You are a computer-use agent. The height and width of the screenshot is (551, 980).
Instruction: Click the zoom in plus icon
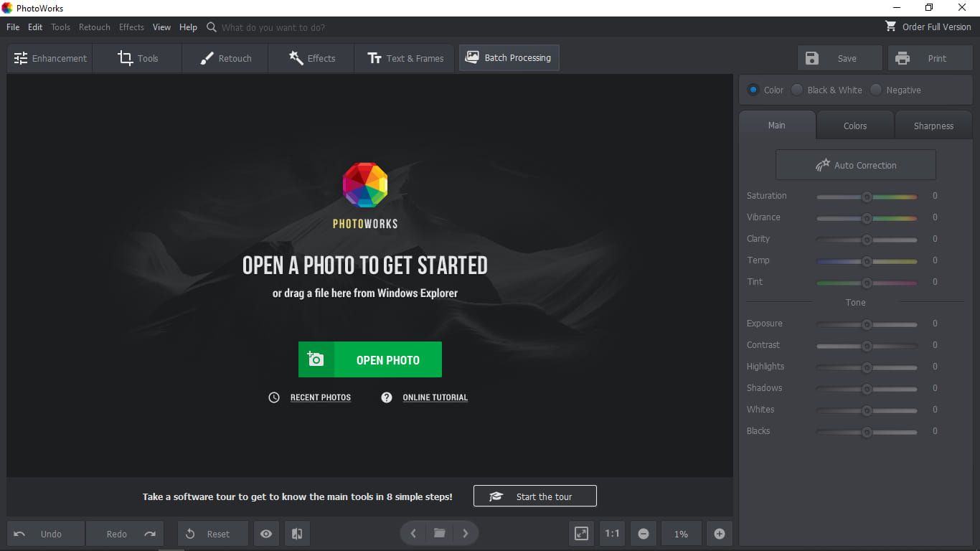[x=720, y=534]
